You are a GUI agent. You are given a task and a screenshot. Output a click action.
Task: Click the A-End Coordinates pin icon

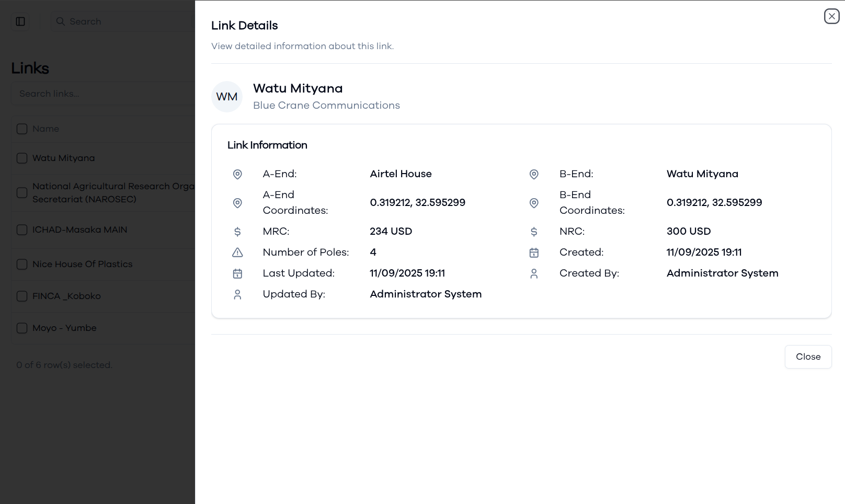(x=237, y=203)
